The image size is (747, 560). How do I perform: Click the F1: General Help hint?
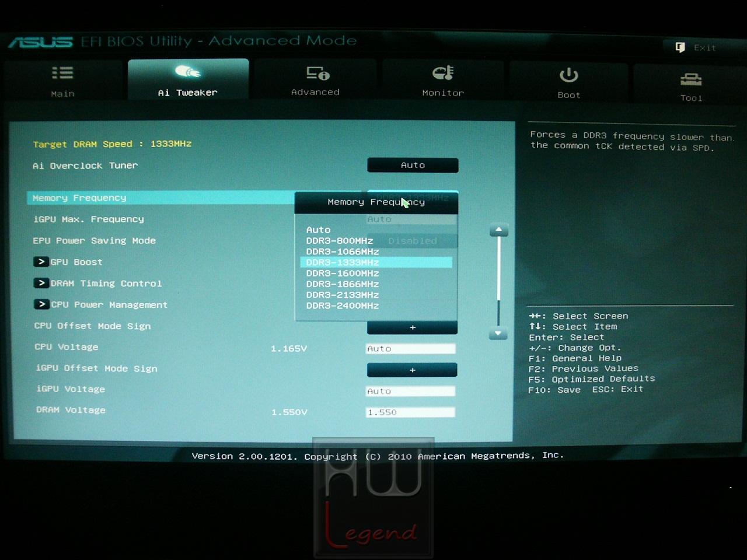coord(575,358)
